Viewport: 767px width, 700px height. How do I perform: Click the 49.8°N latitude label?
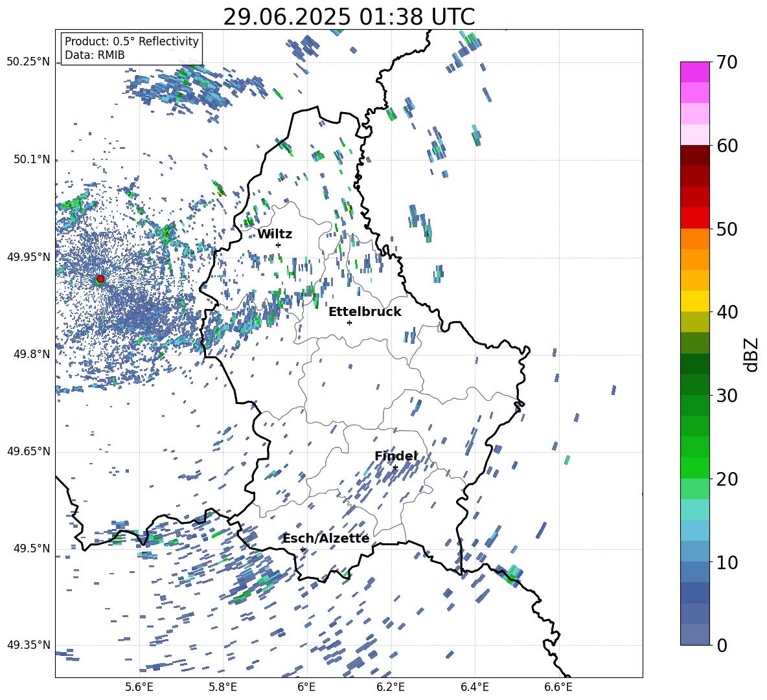coord(32,354)
